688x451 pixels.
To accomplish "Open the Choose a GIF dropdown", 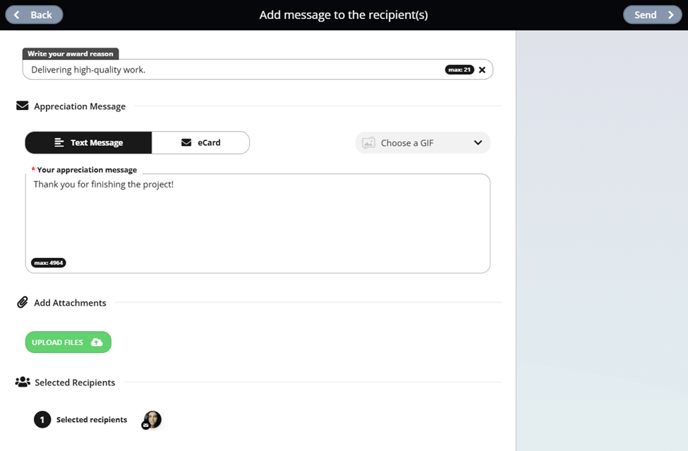I will (x=423, y=143).
